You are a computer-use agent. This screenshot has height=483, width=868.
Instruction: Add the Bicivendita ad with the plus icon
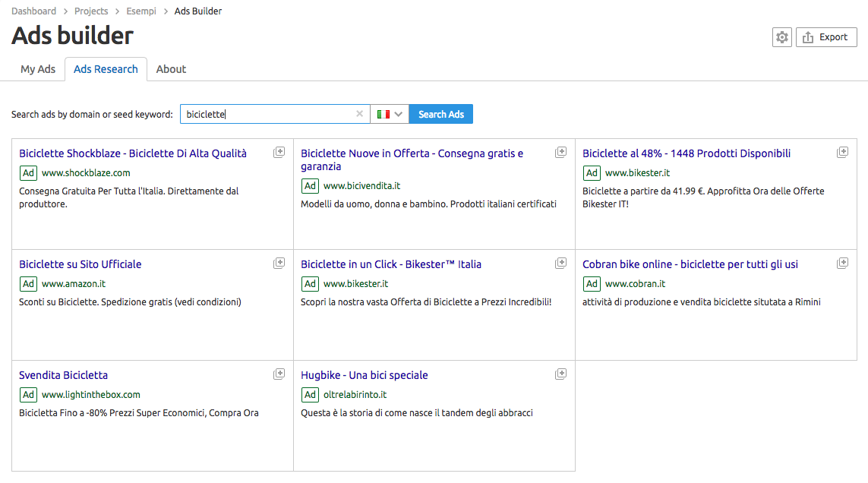(561, 151)
